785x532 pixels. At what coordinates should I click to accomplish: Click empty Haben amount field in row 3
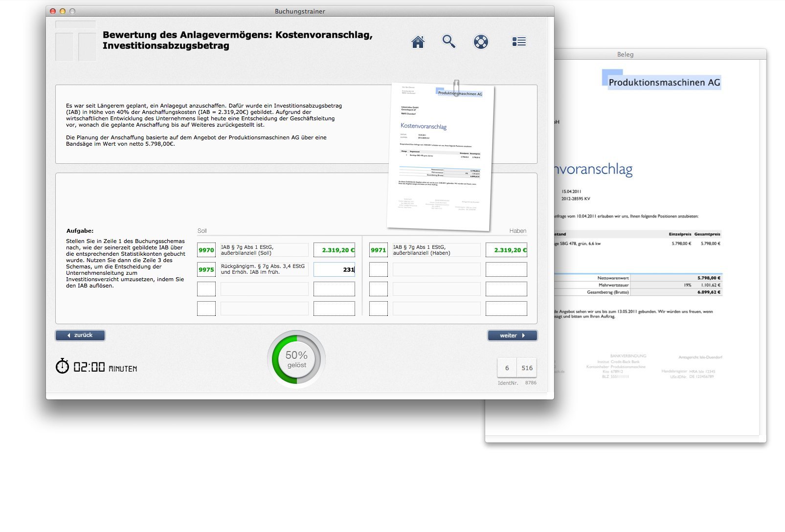tap(506, 289)
